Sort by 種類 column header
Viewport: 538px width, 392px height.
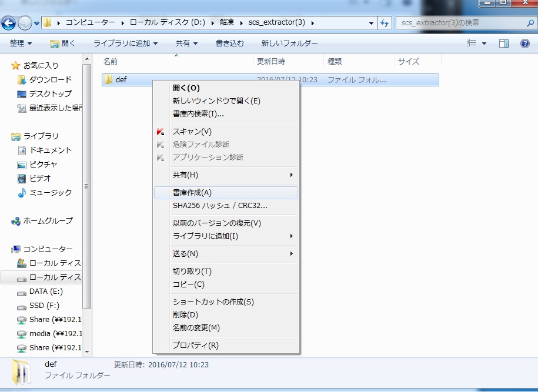point(334,61)
